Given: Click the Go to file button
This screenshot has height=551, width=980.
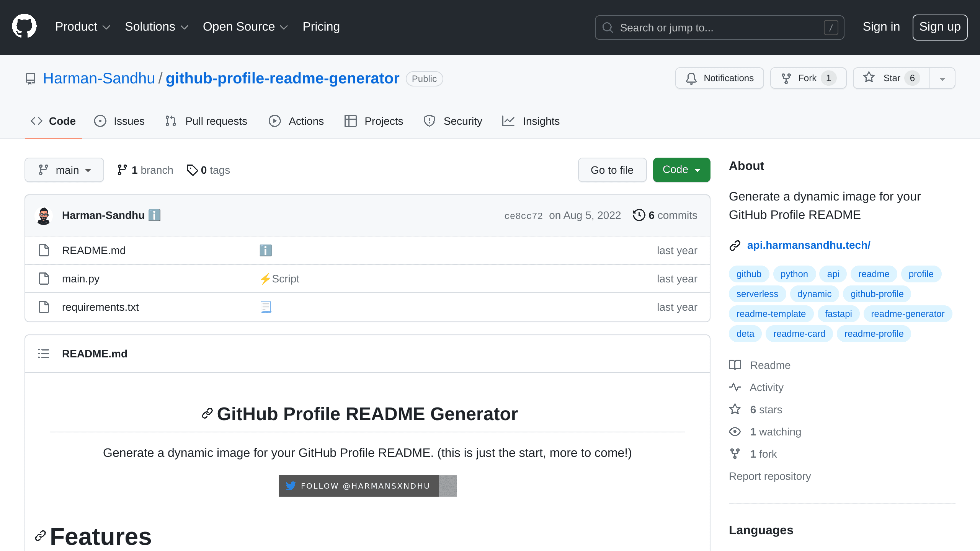Looking at the screenshot, I should click(612, 170).
